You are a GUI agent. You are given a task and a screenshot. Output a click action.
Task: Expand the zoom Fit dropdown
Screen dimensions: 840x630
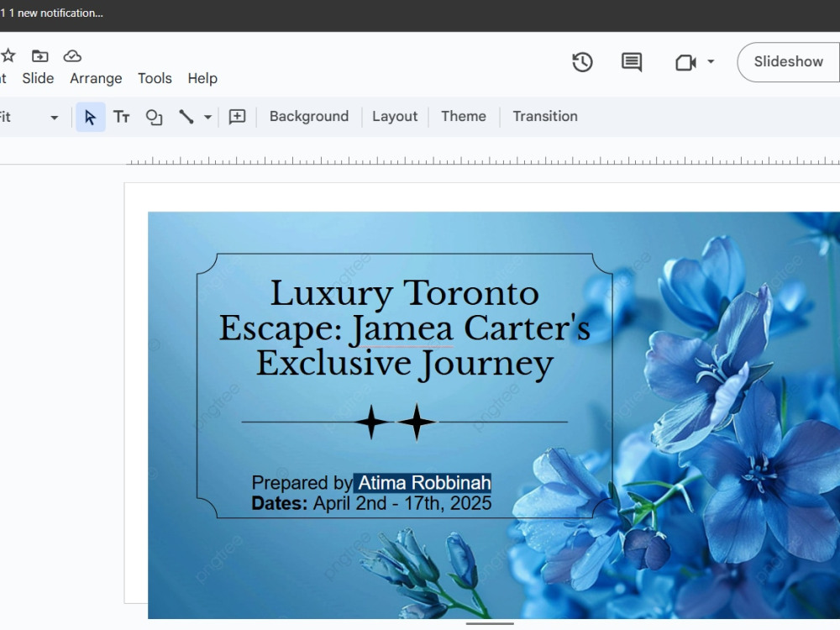(54, 118)
